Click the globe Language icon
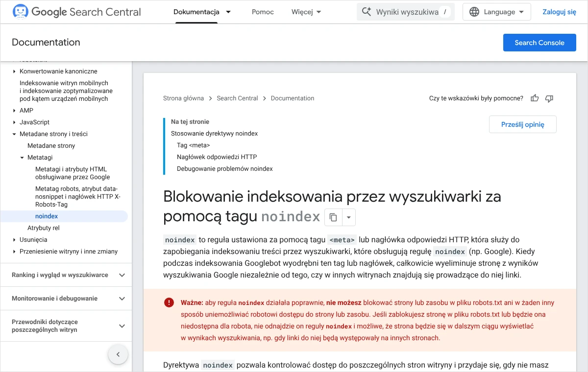588x372 pixels. click(474, 12)
